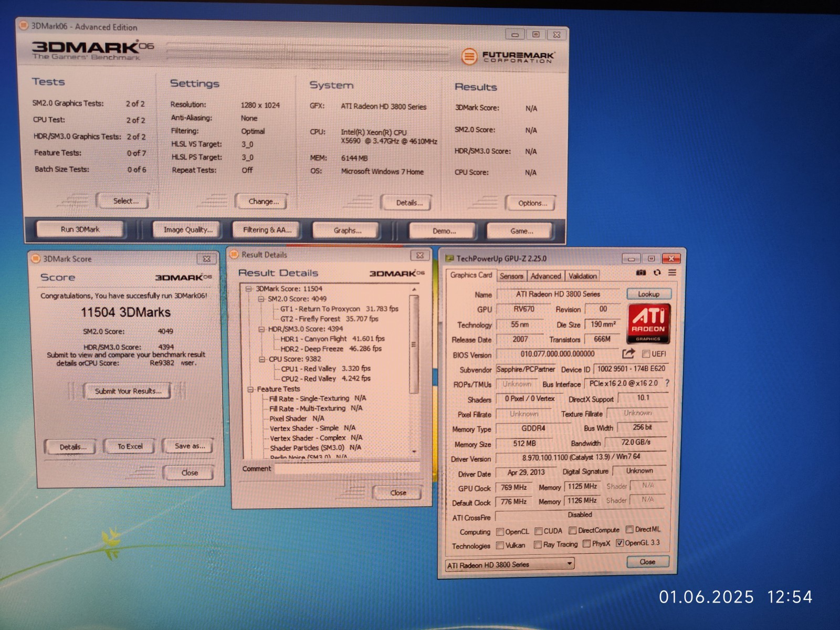Take GPU-Z screenshot with camera icon
This screenshot has width=840, height=630.
tap(640, 272)
